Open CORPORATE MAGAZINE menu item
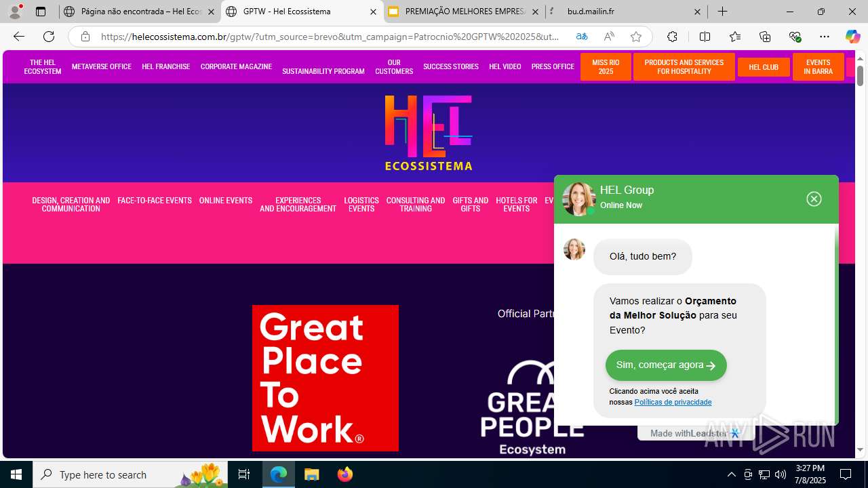The height and width of the screenshot is (488, 868). 236,66
